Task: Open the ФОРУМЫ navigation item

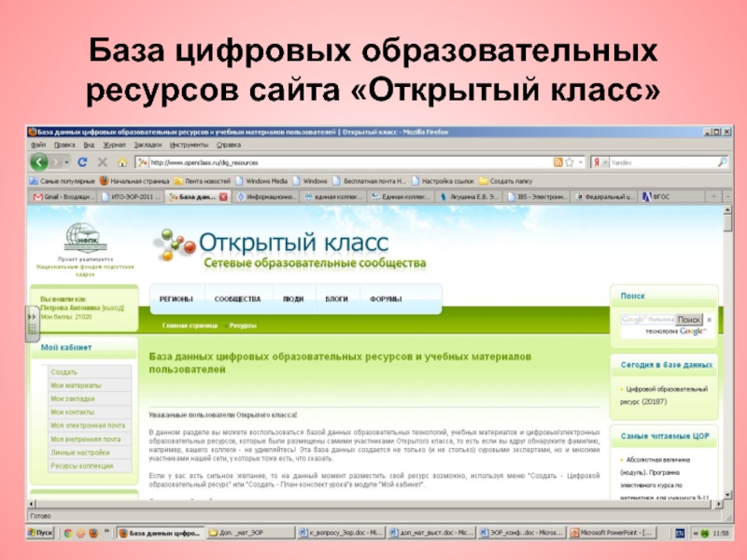Action: coord(386,299)
